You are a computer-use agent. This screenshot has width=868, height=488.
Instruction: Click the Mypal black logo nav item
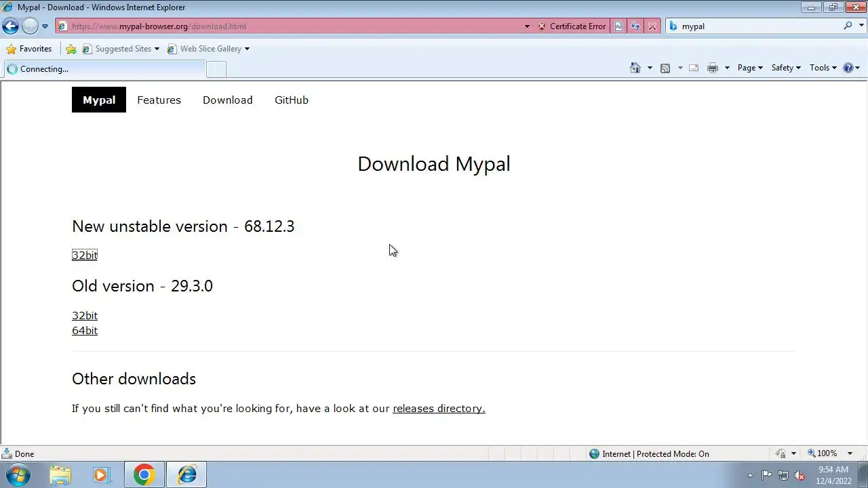(x=99, y=100)
